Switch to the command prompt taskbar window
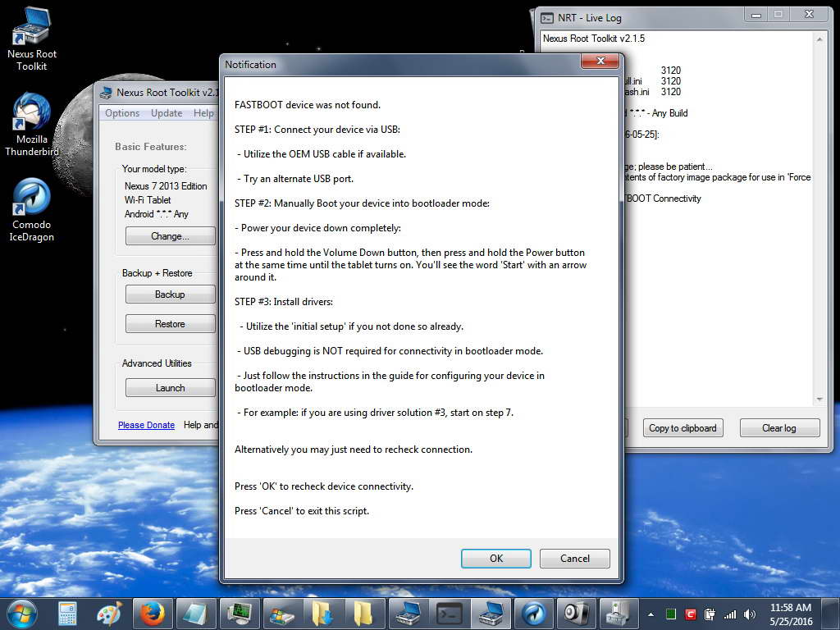840x630 pixels. click(450, 613)
